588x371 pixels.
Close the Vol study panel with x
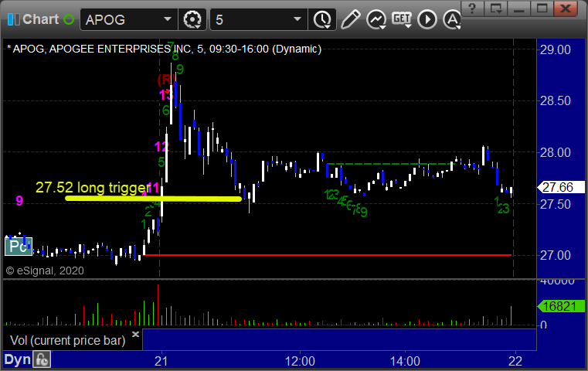(x=135, y=334)
